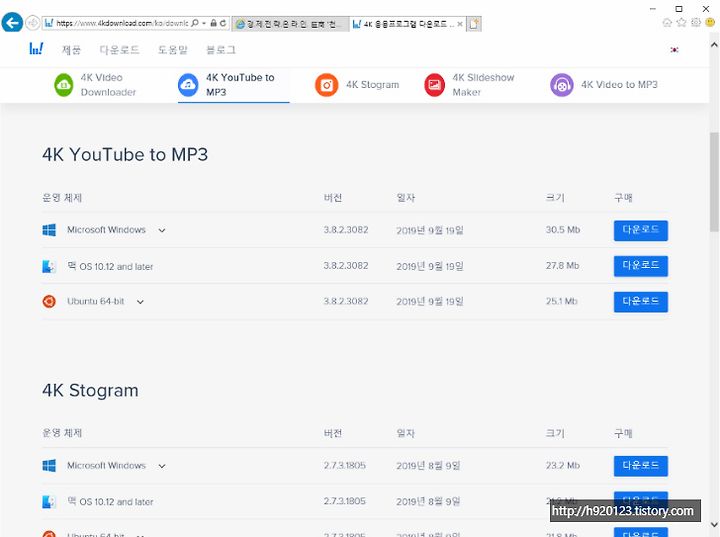The image size is (720, 537).
Task: Select the 4K Stogram product tab
Action: click(x=357, y=85)
